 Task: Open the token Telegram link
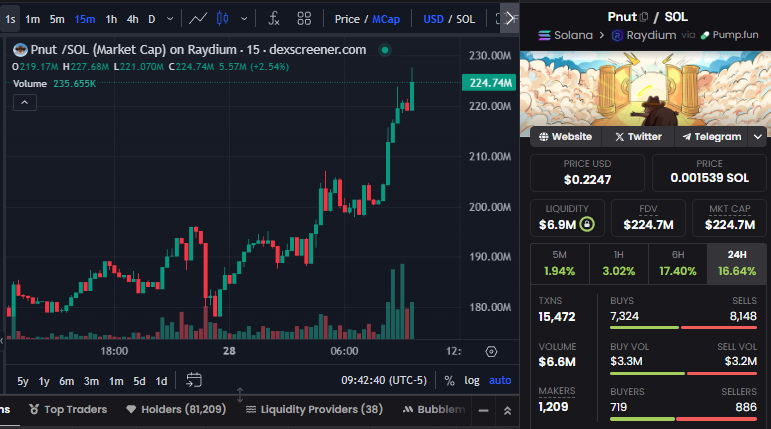[x=712, y=137]
